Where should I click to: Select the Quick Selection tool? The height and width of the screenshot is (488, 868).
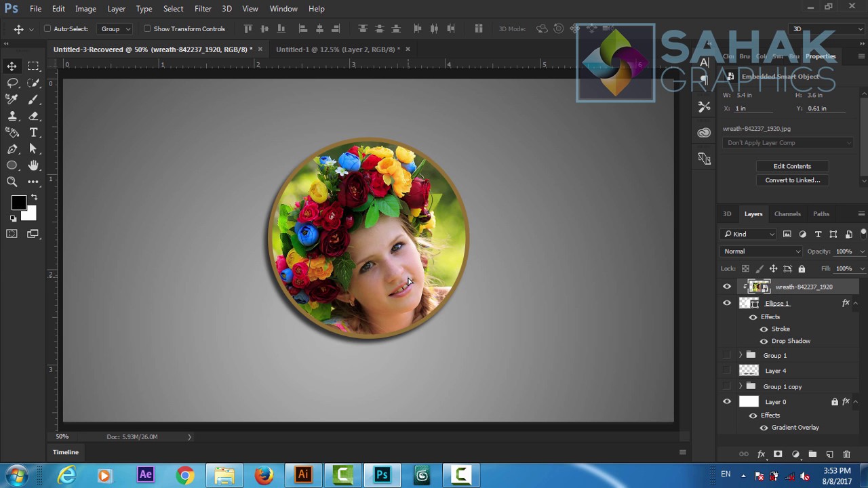point(33,83)
